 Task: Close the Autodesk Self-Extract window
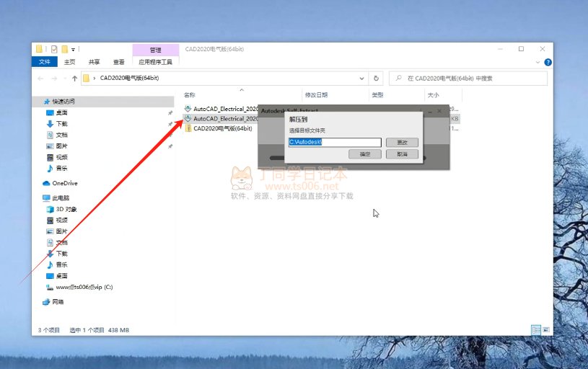coord(439,111)
